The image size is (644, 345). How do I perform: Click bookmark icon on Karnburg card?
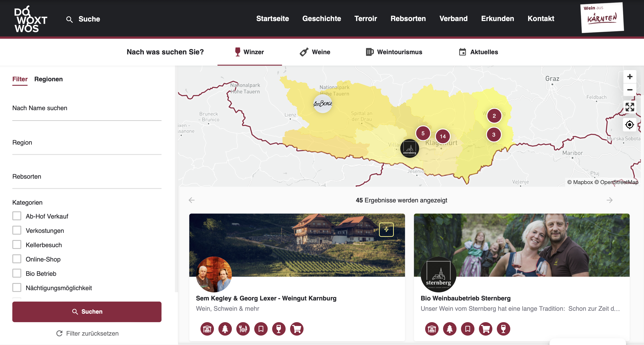(261, 329)
